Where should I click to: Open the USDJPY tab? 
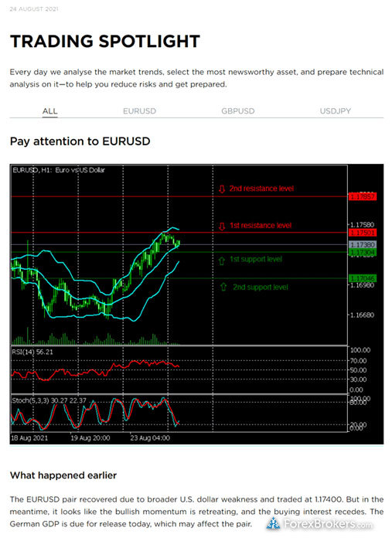335,111
